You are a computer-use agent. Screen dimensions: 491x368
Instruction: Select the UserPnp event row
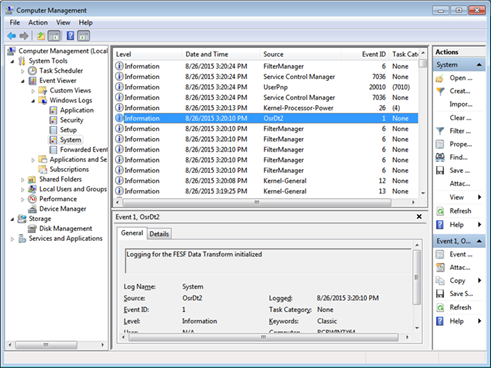tap(266, 87)
